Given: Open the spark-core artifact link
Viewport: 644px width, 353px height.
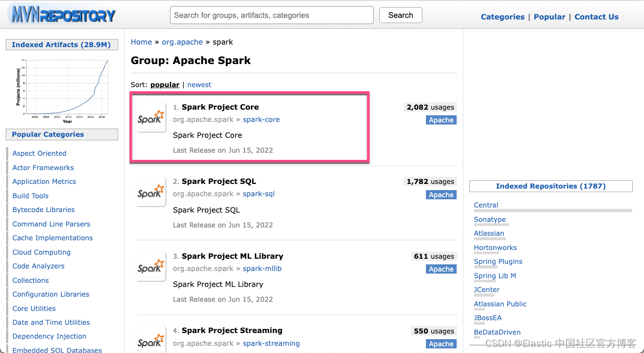Looking at the screenshot, I should (x=261, y=119).
